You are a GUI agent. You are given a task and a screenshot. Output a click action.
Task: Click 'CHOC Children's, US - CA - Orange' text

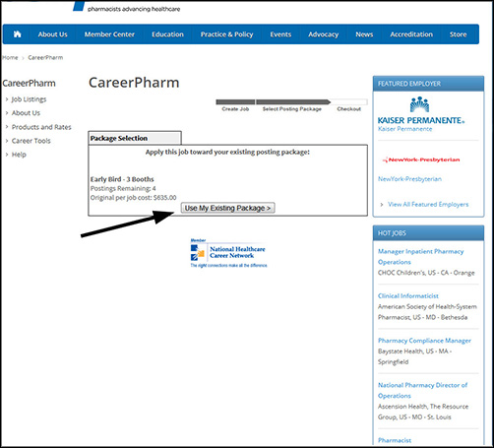[x=426, y=273]
